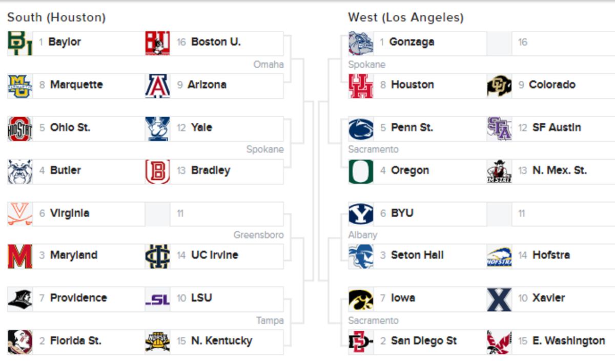Image resolution: width=615 pixels, height=364 pixels.
Task: Click the Houston Cougars logo
Action: (361, 86)
